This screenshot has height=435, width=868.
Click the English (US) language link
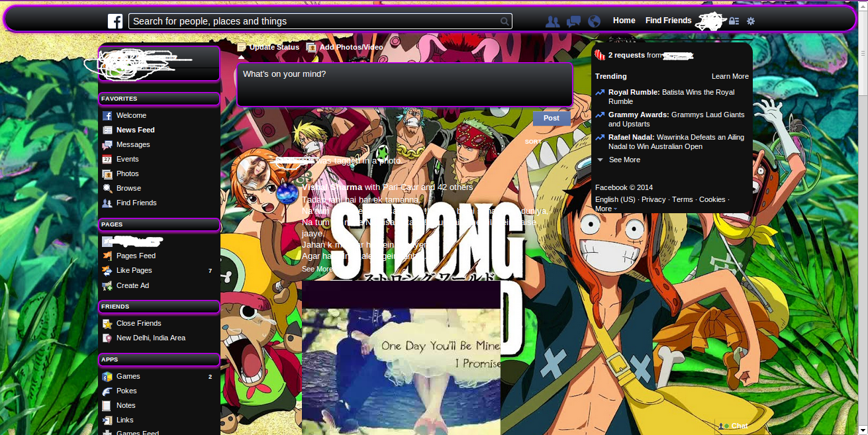tap(615, 199)
